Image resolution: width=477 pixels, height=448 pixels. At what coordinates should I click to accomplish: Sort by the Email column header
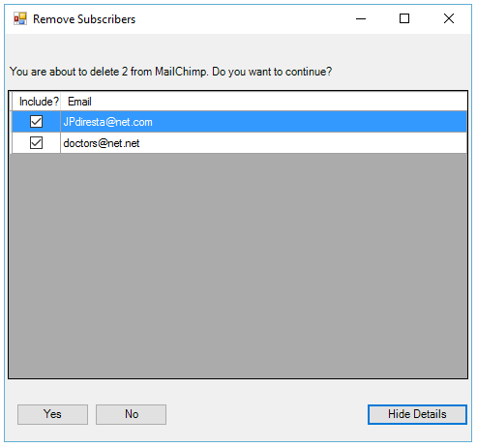click(263, 102)
